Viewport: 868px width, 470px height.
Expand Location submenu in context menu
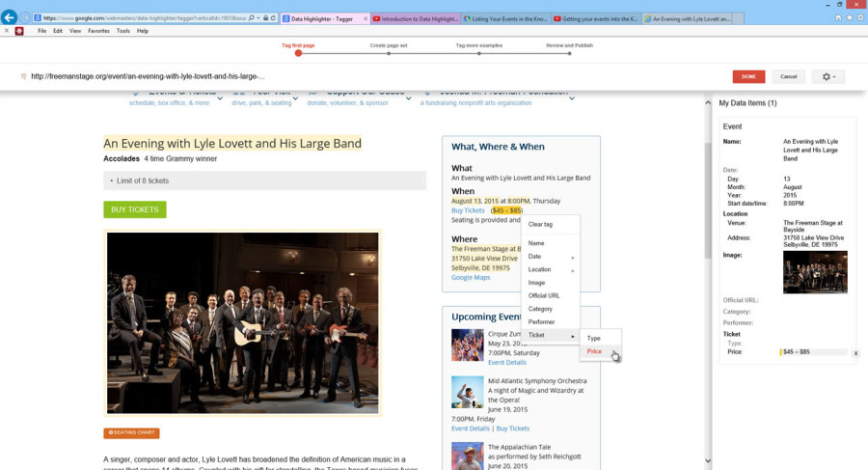(551, 270)
